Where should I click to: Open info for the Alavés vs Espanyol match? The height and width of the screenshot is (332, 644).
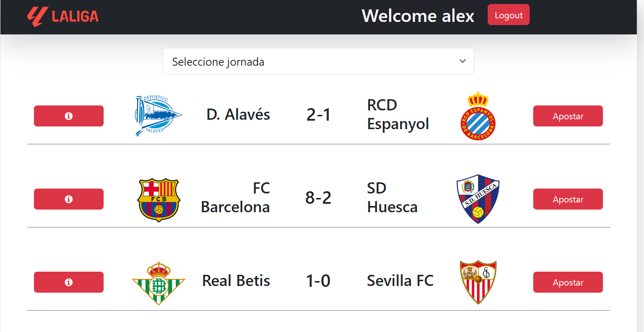[x=68, y=116]
